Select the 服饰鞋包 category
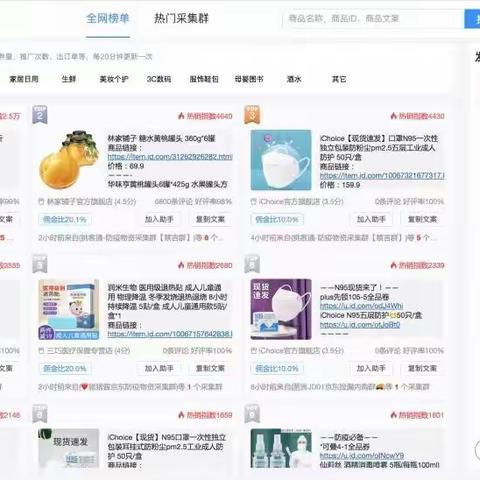The width and height of the screenshot is (480, 480). 204,79
